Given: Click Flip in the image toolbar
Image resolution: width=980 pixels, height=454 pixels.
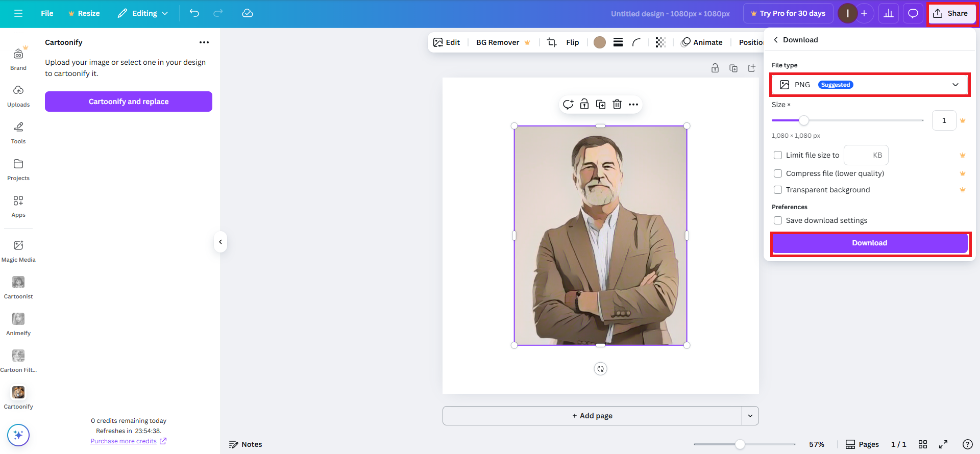Looking at the screenshot, I should tap(573, 42).
